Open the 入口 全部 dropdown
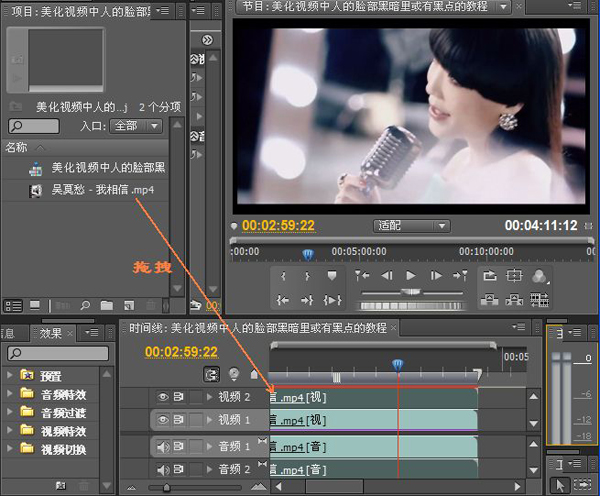The width and height of the screenshot is (600, 496). coord(136,126)
